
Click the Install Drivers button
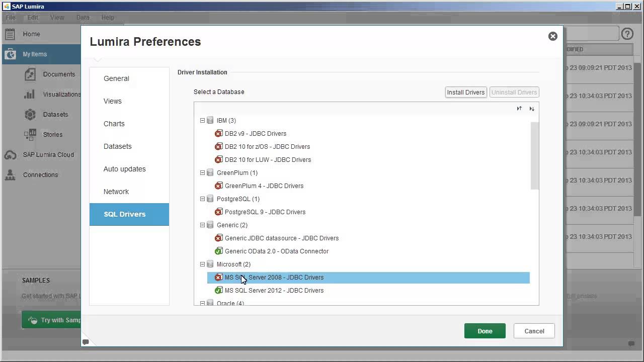click(x=466, y=93)
